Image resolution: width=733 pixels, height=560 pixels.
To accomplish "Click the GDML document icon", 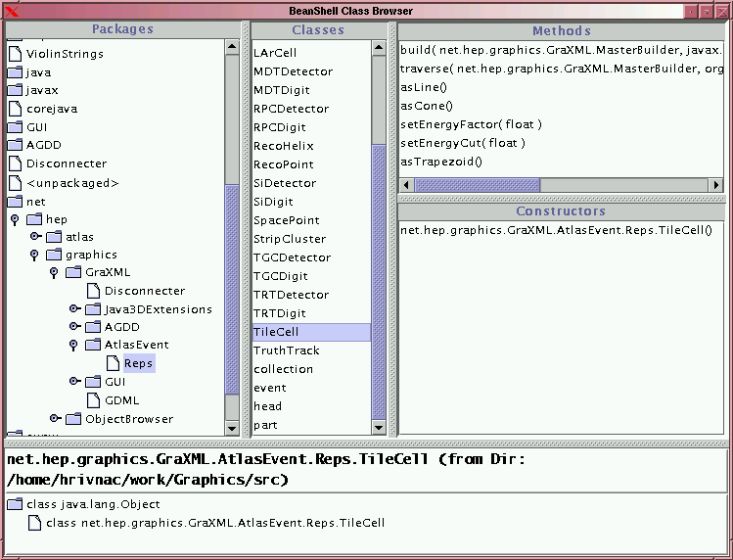I will point(93,400).
